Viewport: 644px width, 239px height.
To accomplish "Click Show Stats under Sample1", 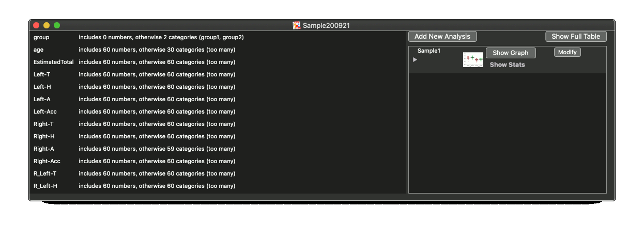I will 507,65.
